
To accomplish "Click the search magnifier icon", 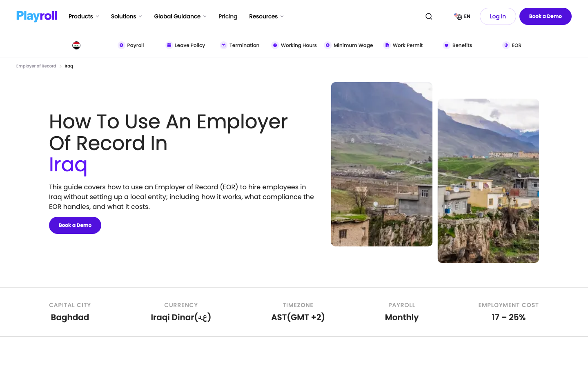I will point(429,16).
